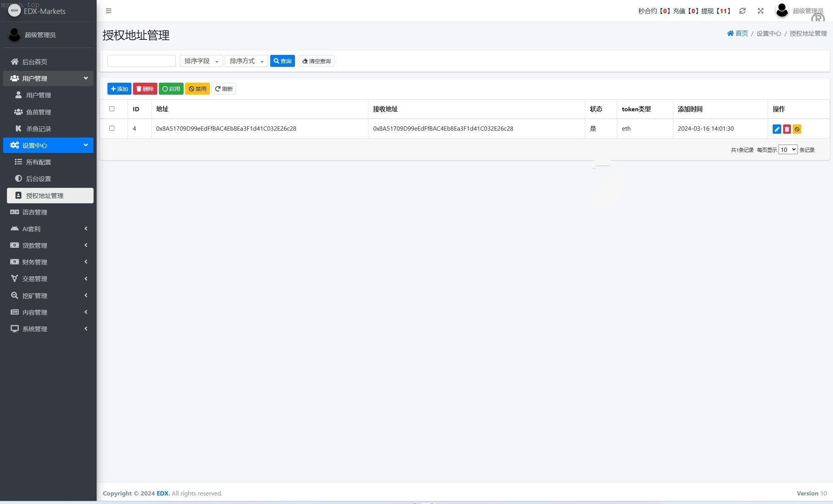Open 语言管理 in the sidebar

tap(35, 212)
